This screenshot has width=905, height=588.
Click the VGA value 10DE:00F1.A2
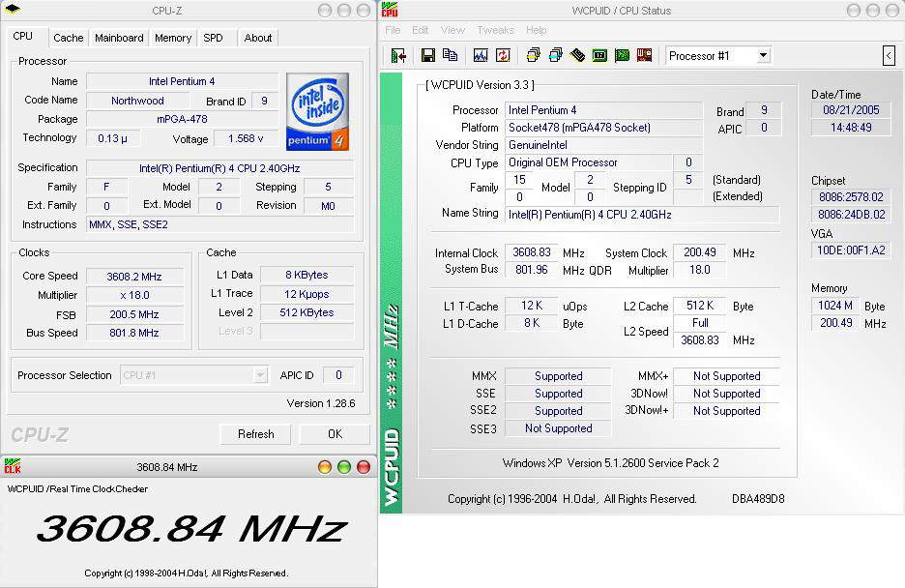coord(851,250)
